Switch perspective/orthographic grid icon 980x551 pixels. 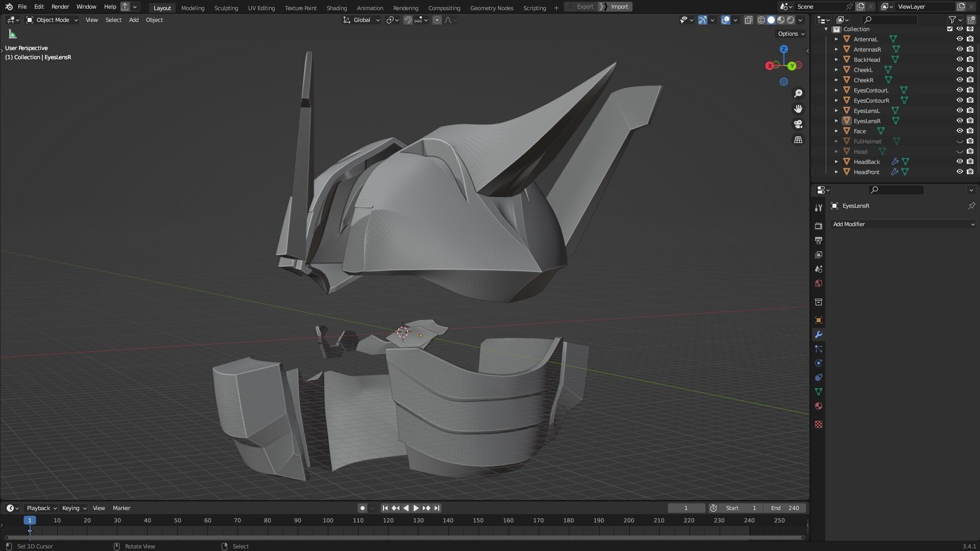pyautogui.click(x=798, y=139)
